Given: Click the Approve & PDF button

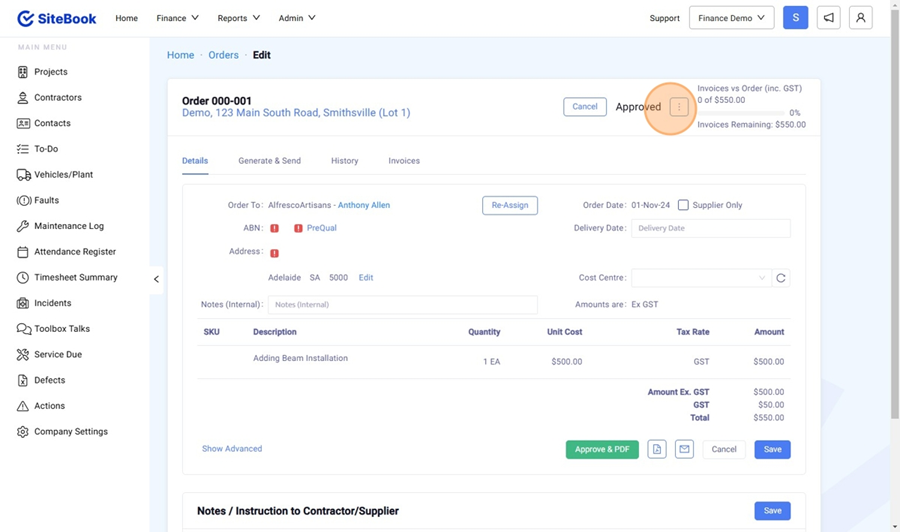Looking at the screenshot, I should tap(602, 450).
